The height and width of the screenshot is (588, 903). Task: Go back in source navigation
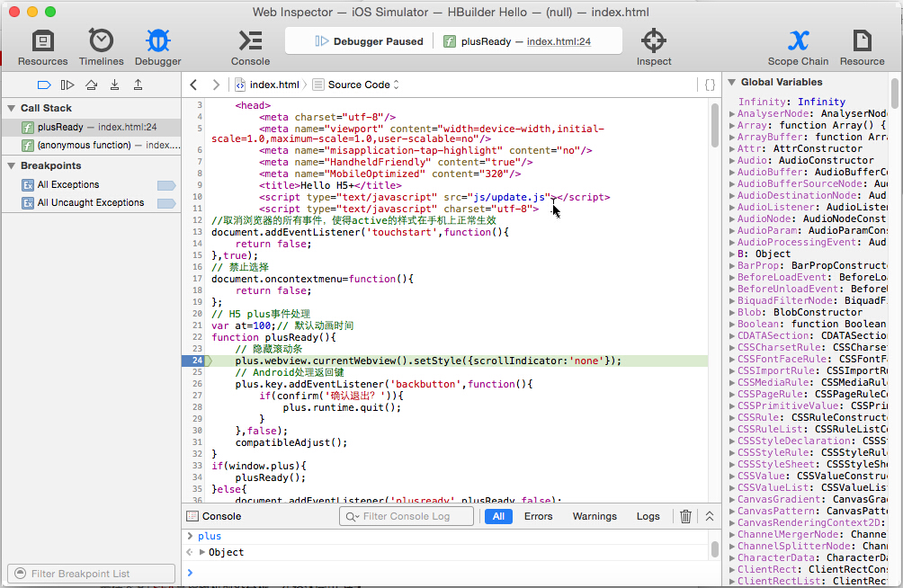193,85
